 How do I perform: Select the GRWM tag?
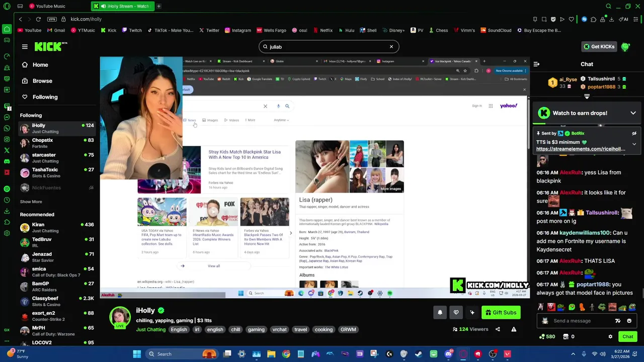[348, 330]
